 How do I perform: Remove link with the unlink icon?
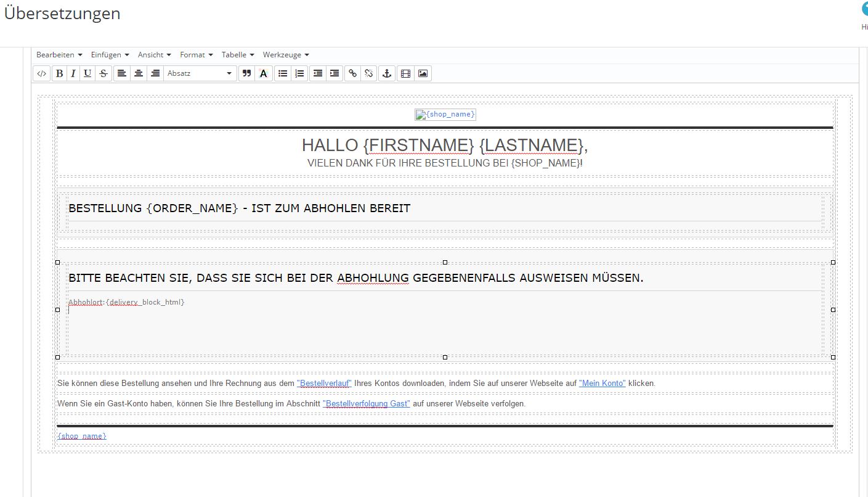point(369,73)
